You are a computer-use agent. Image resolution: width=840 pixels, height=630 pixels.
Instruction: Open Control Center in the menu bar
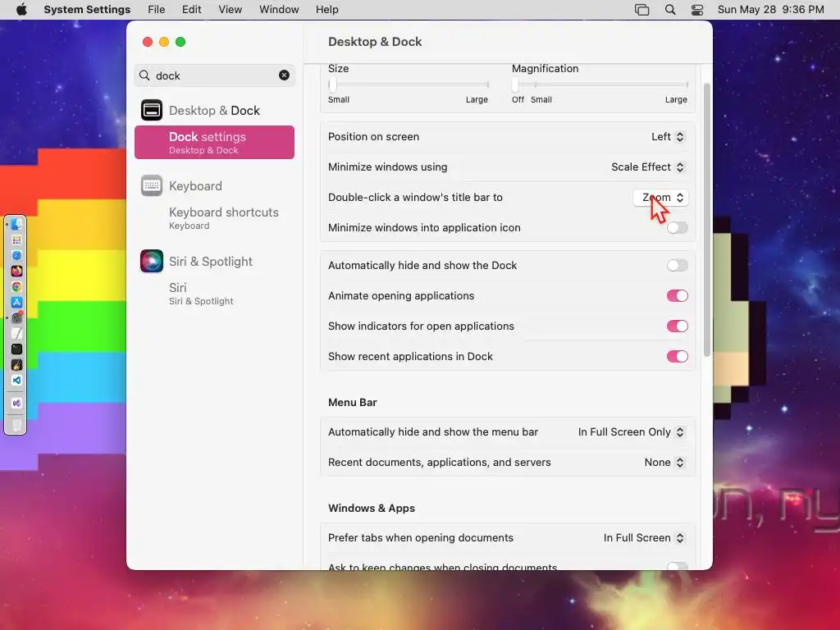pos(697,10)
